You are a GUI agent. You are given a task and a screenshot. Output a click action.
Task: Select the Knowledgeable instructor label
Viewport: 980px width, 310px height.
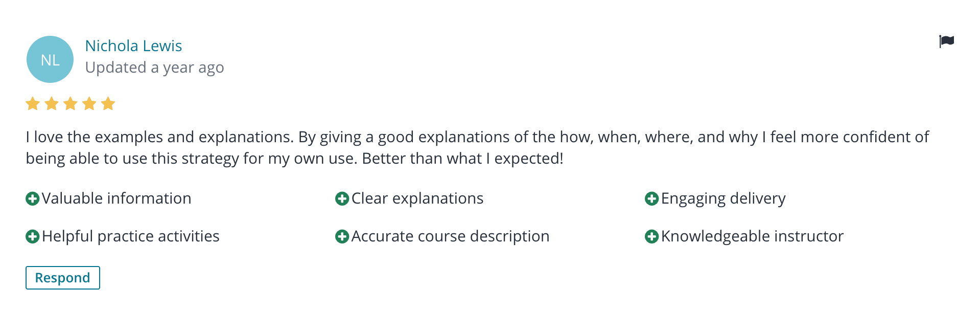(x=752, y=236)
